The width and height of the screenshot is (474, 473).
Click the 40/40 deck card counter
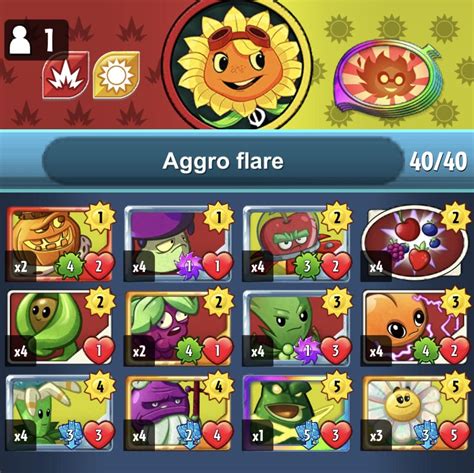point(438,162)
